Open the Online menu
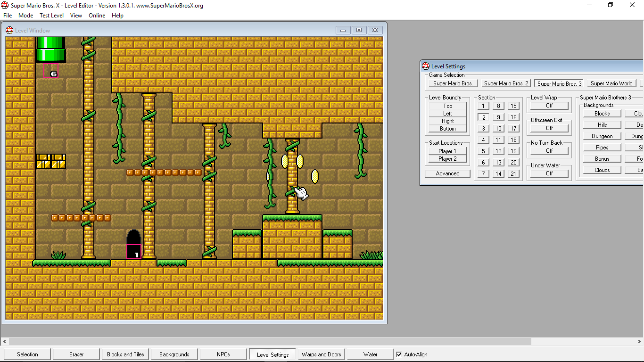The width and height of the screenshot is (644, 362). tap(97, 16)
